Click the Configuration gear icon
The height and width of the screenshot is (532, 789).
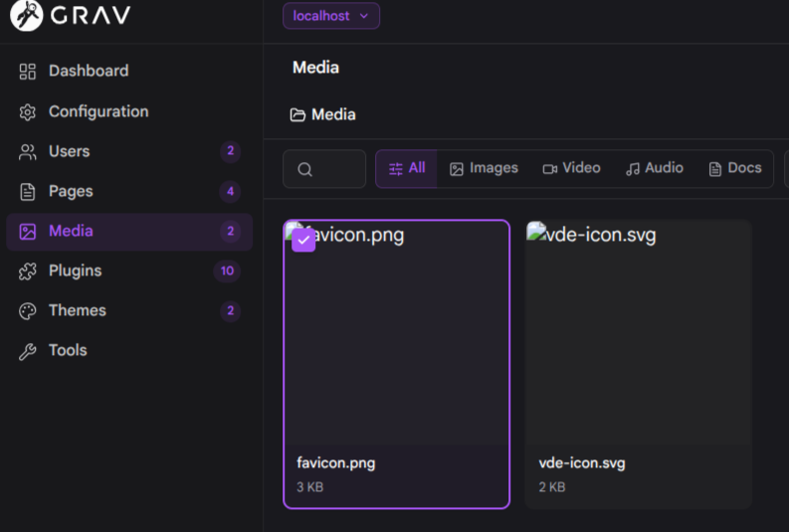click(28, 111)
